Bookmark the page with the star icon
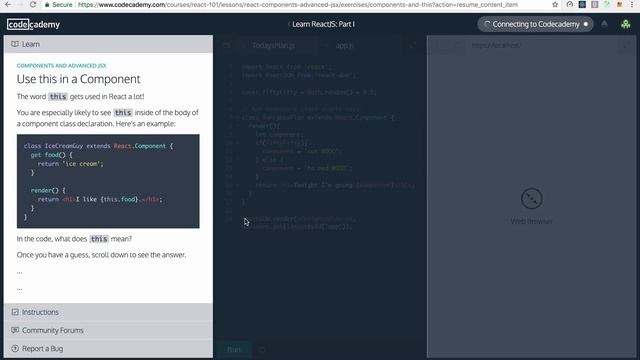The height and width of the screenshot is (360, 640). [x=555, y=4]
